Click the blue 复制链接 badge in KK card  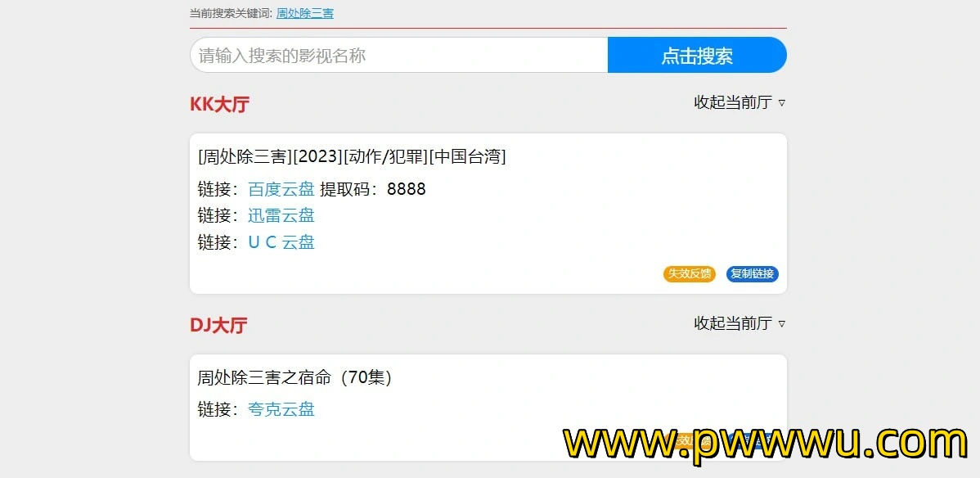coord(753,274)
